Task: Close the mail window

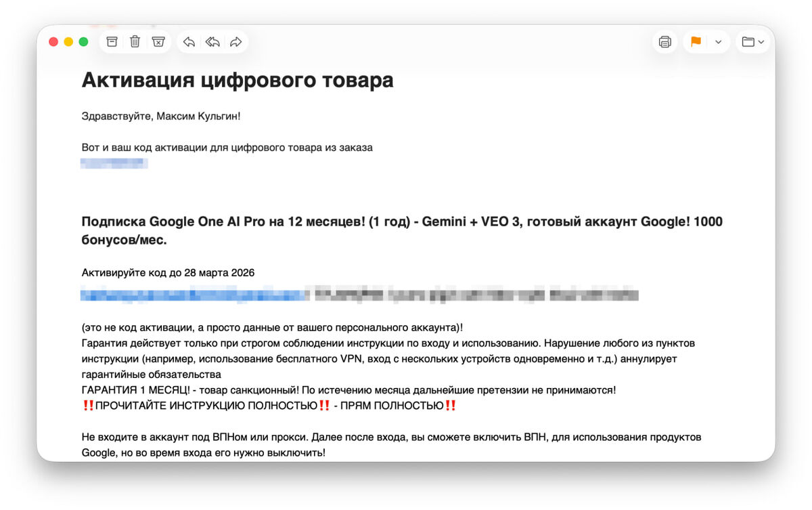Action: (x=53, y=42)
